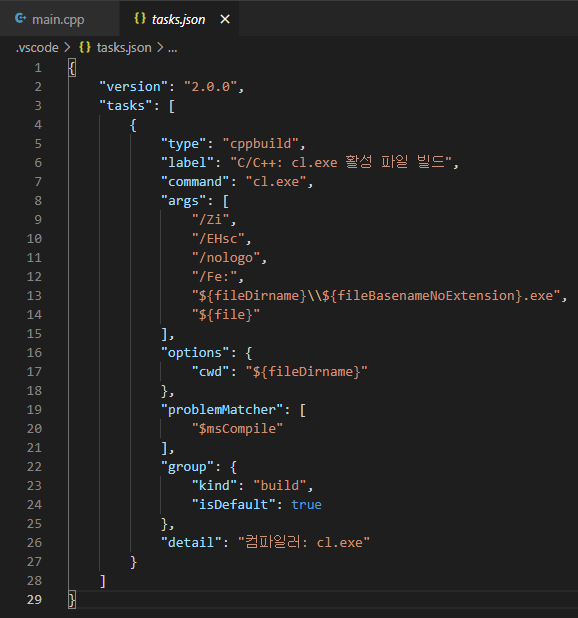The width and height of the screenshot is (578, 618).
Task: Click the chevron after .vscode in breadcrumb
Action: tap(68, 48)
